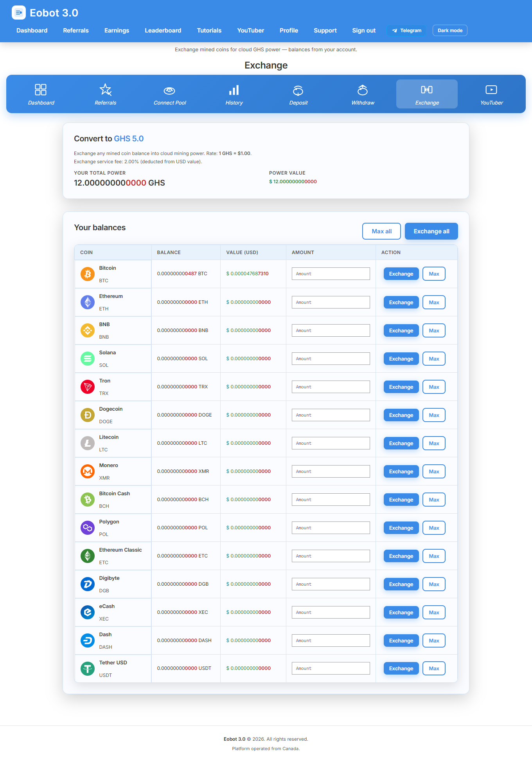
Task: Open YouTuber play icon
Action: [491, 90]
